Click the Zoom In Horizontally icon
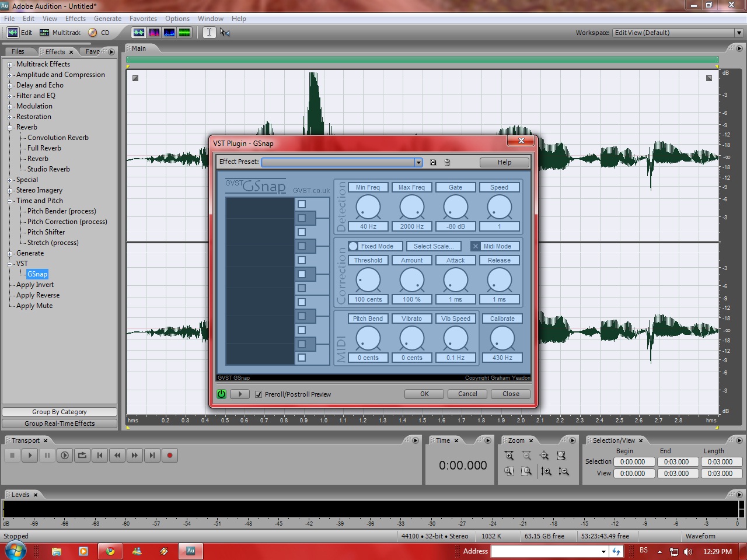Screen dimensions: 747x560 click(509, 456)
